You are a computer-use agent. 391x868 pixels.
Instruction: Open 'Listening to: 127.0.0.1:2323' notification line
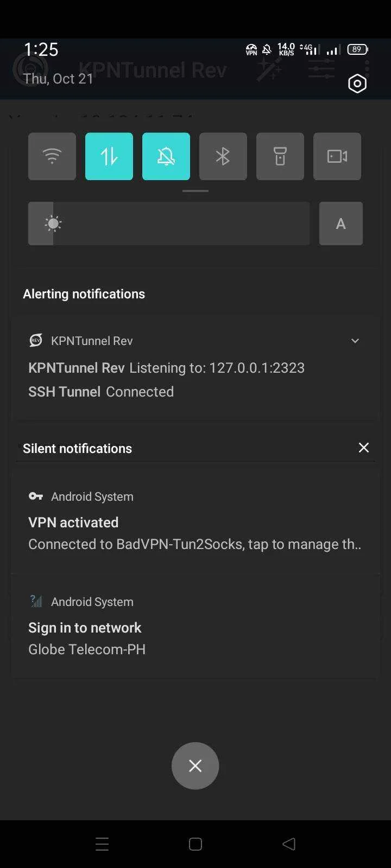[x=217, y=368]
